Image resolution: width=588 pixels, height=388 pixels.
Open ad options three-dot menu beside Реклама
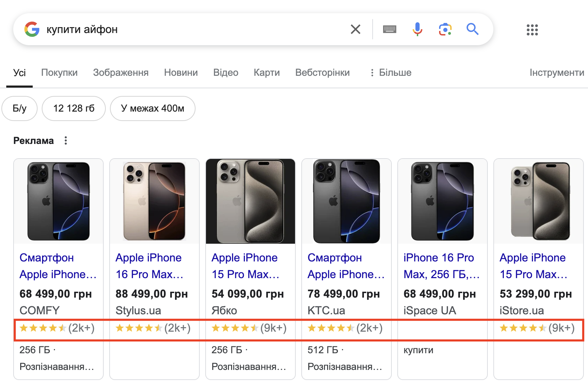(x=66, y=140)
